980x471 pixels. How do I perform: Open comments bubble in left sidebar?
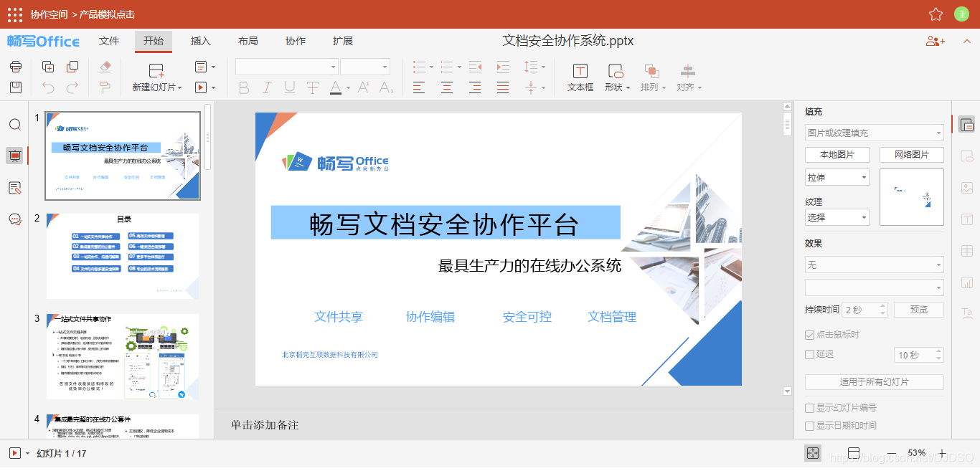click(x=15, y=219)
